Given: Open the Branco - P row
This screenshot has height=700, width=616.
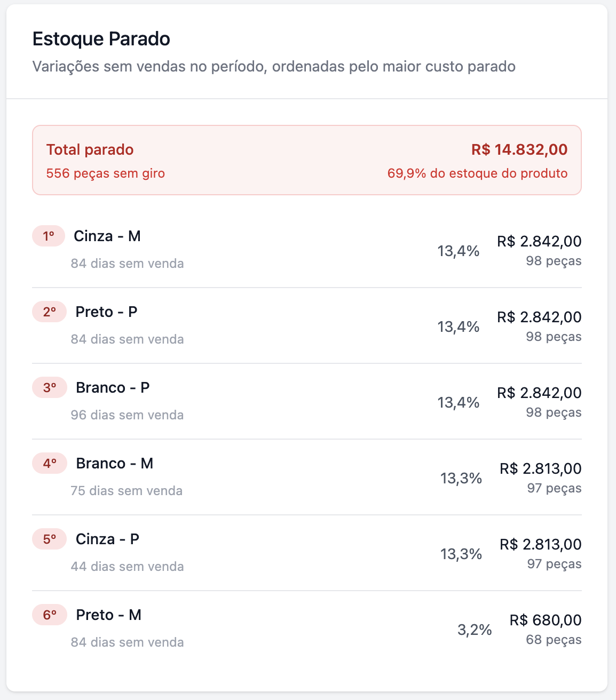Looking at the screenshot, I should (113, 388).
